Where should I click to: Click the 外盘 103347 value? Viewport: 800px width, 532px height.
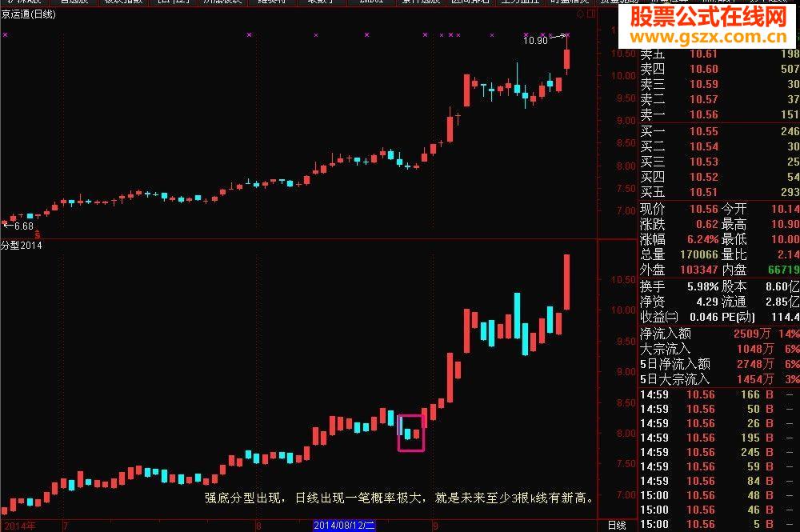click(699, 270)
